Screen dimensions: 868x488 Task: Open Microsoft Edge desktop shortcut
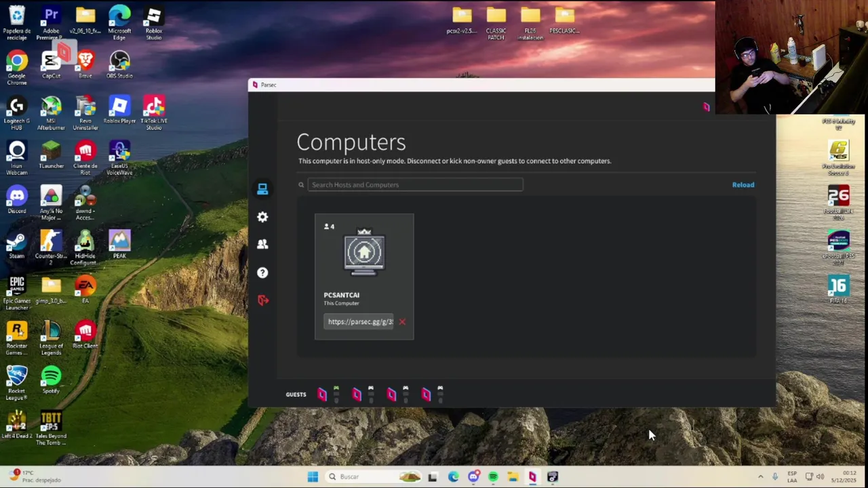point(119,22)
